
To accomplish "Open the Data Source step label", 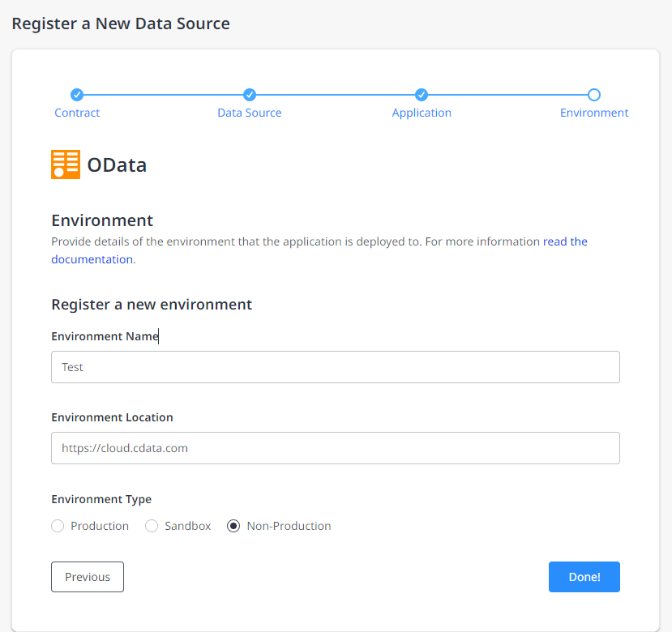I will (250, 113).
